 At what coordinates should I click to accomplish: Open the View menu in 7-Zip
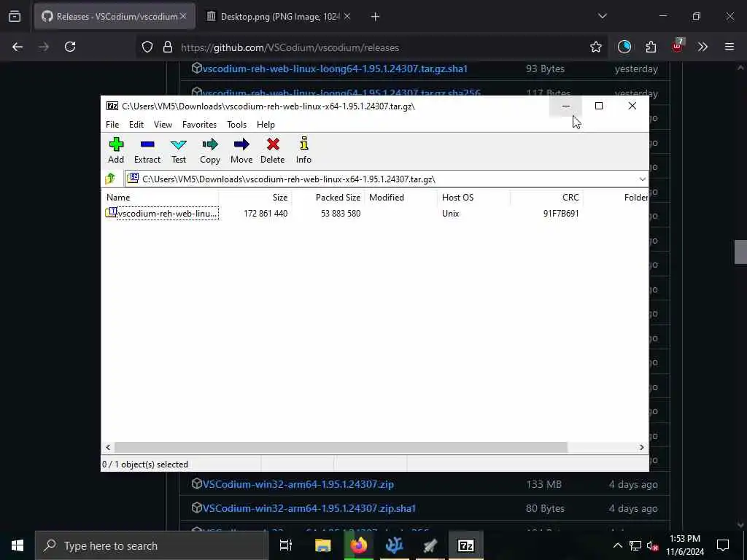[x=163, y=124]
